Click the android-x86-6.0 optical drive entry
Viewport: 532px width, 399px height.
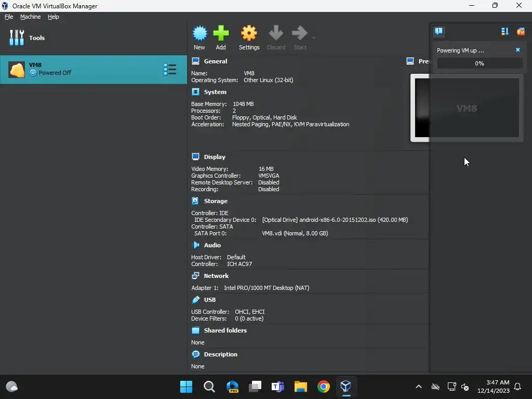click(x=335, y=220)
